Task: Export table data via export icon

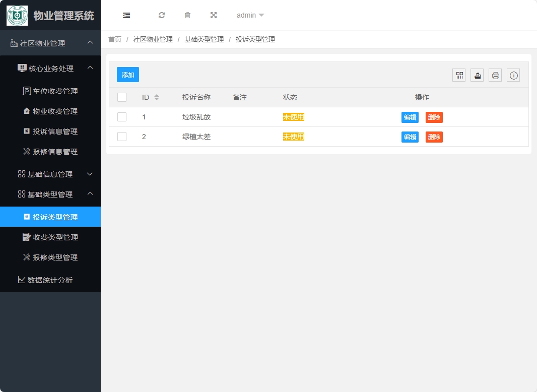Action: tap(477, 75)
